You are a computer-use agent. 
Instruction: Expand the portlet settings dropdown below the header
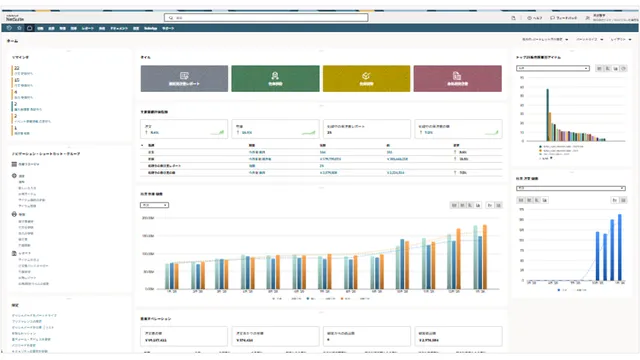[545, 40]
